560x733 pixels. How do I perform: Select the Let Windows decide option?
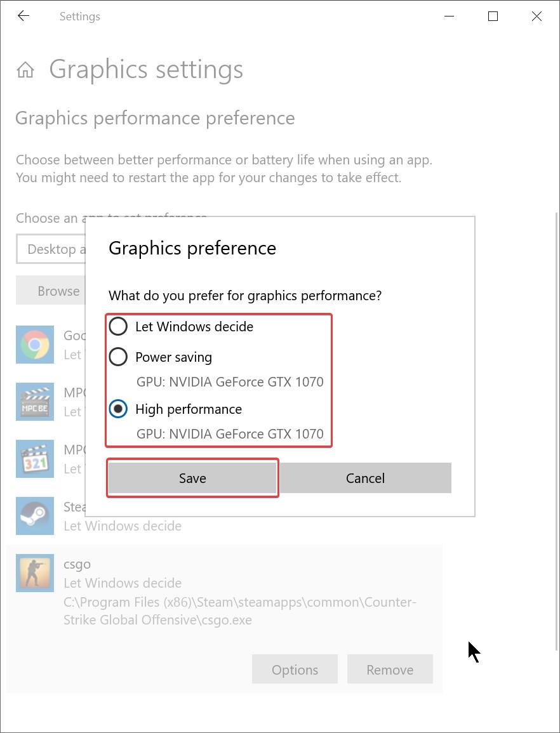pos(118,326)
